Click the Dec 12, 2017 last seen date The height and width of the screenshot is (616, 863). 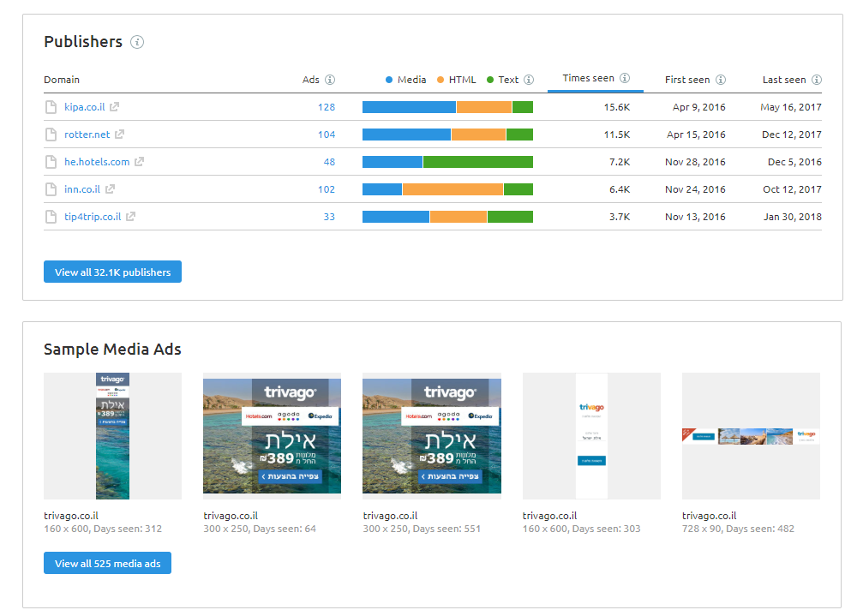coord(792,135)
